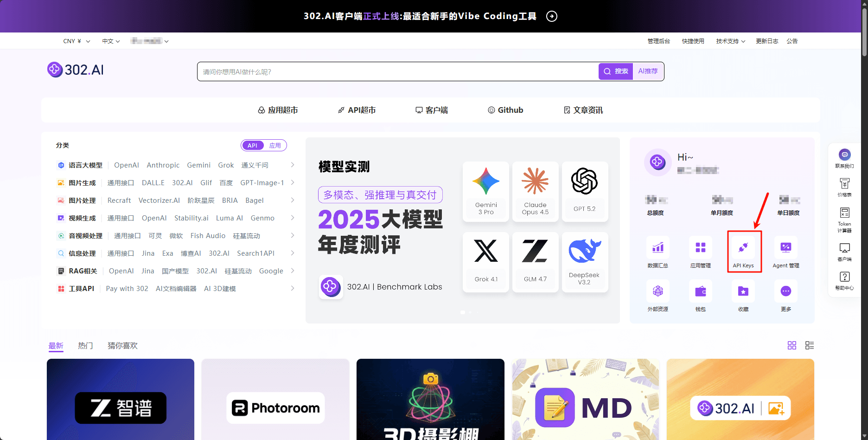
Task: Switch to grid view layout icon
Action: 792,345
